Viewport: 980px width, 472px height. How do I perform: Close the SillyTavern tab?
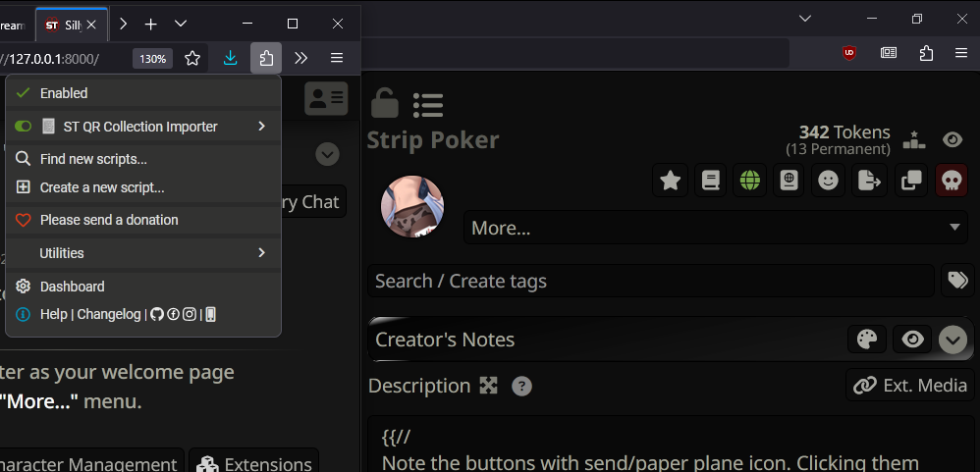tap(91, 25)
